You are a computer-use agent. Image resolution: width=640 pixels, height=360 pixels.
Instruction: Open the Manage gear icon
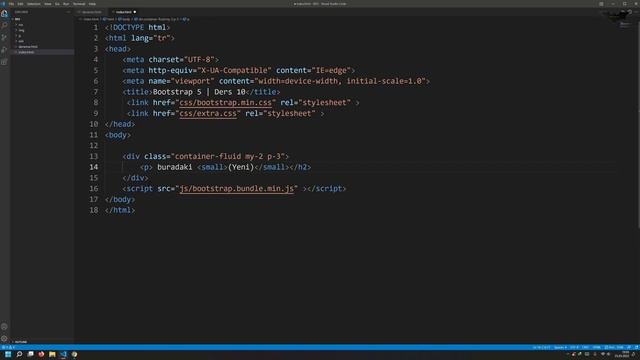tap(4, 338)
